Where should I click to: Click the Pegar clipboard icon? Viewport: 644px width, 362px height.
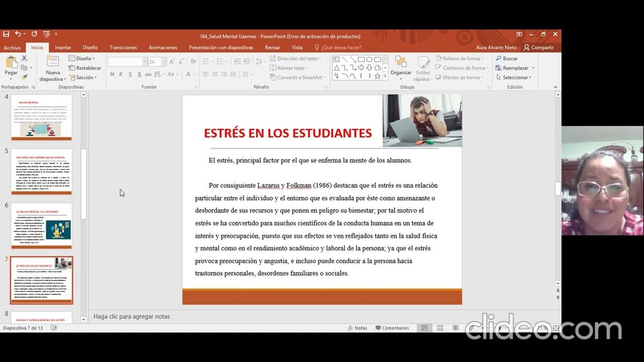click(11, 61)
